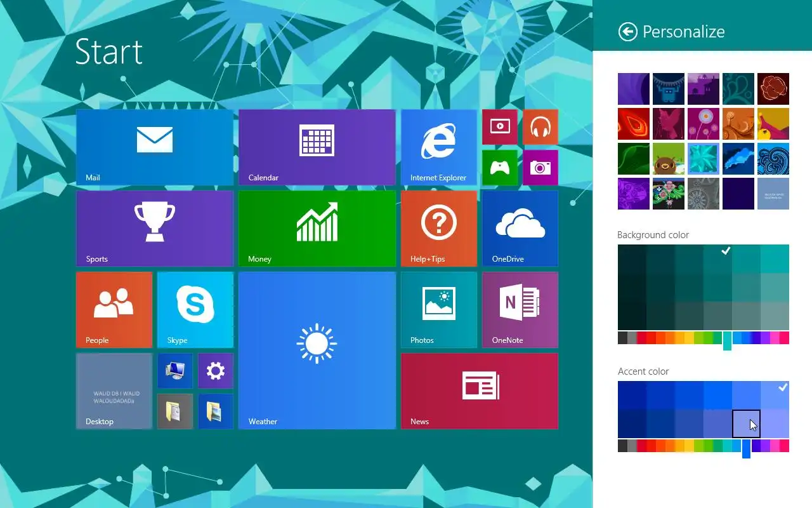812x508 pixels.
Task: Click the teal handle on Background color hue strip
Action: click(727, 340)
